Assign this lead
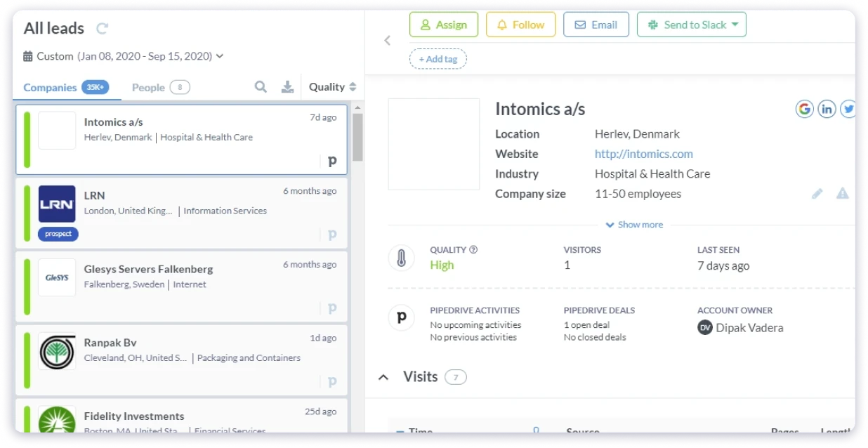 pos(443,25)
